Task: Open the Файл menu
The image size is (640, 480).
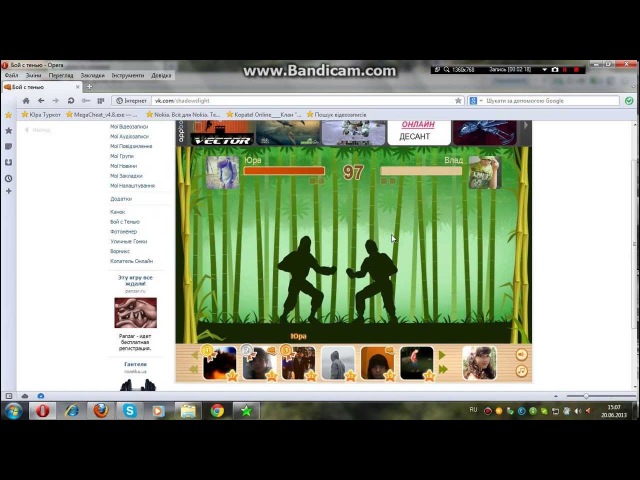Action: pos(11,76)
